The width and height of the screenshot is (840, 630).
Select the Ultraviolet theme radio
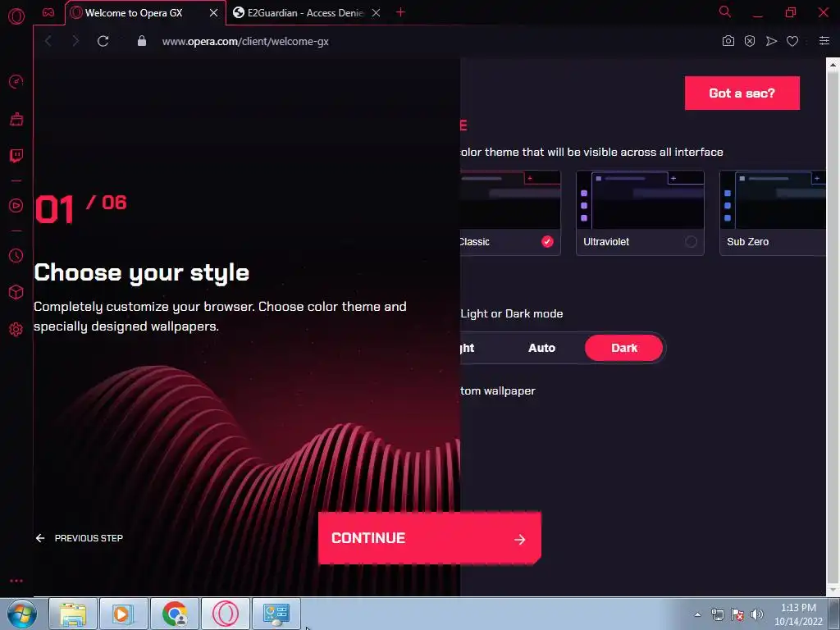pyautogui.click(x=691, y=242)
